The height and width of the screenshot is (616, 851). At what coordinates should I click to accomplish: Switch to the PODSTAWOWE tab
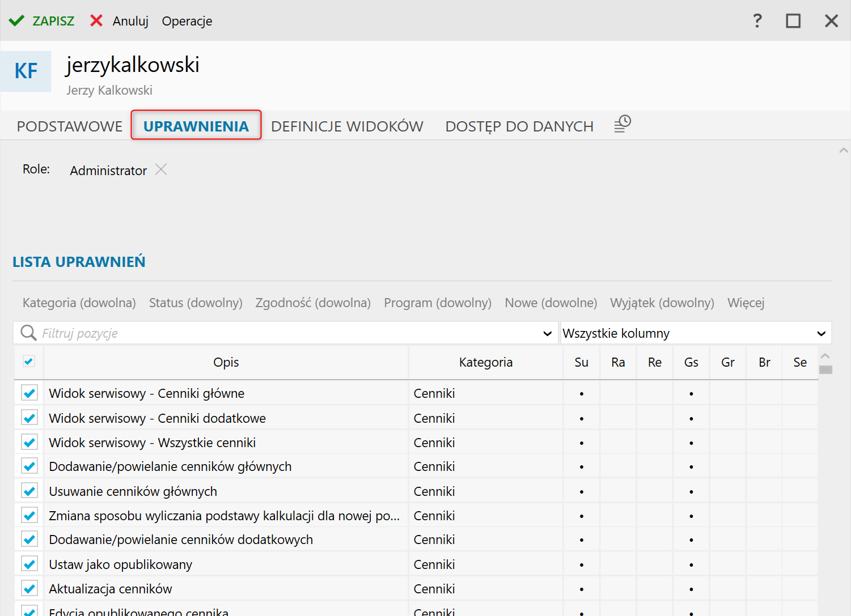click(70, 126)
